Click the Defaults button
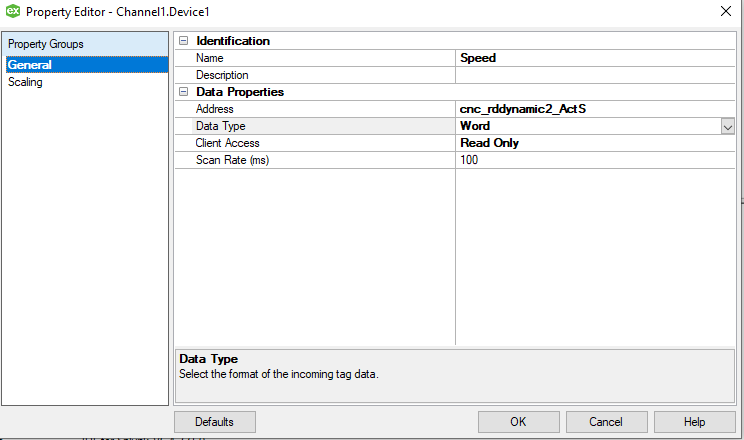 pyautogui.click(x=214, y=422)
